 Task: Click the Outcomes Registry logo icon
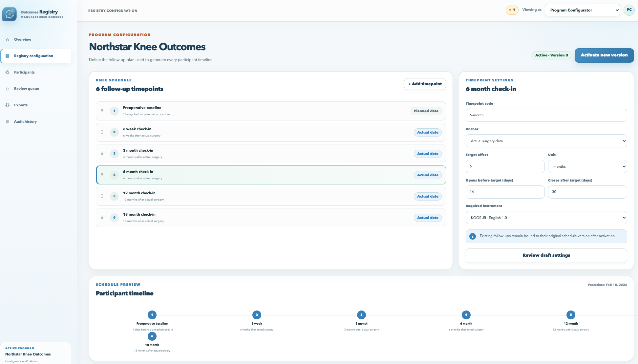pyautogui.click(x=10, y=14)
